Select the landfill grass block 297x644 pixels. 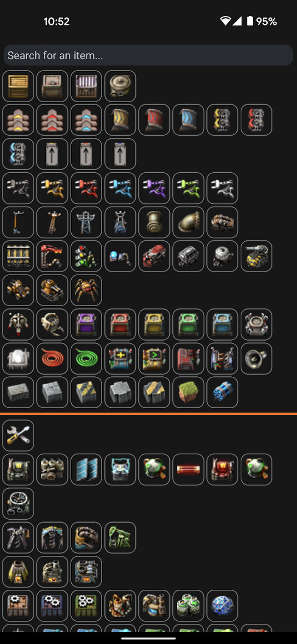click(188, 392)
